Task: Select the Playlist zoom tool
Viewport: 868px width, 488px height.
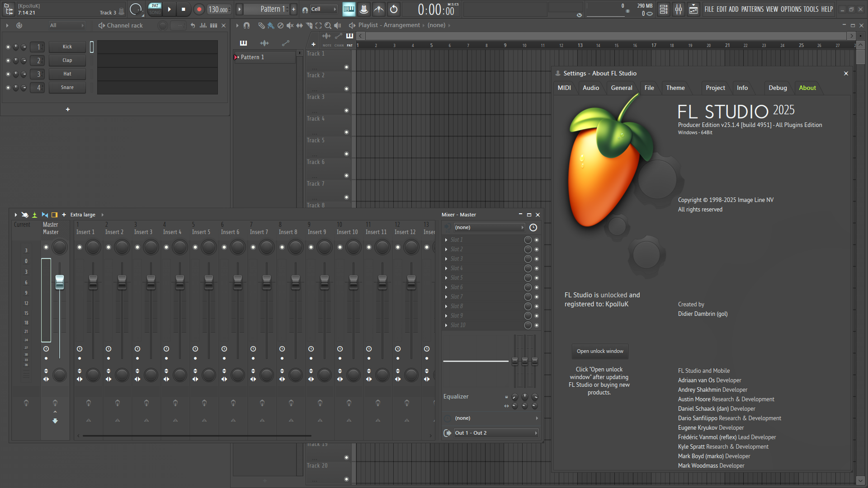Action: click(x=328, y=25)
